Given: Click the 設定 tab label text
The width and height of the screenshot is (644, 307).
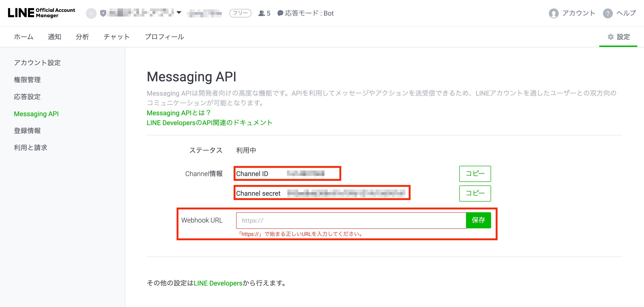Looking at the screenshot, I should [x=623, y=37].
